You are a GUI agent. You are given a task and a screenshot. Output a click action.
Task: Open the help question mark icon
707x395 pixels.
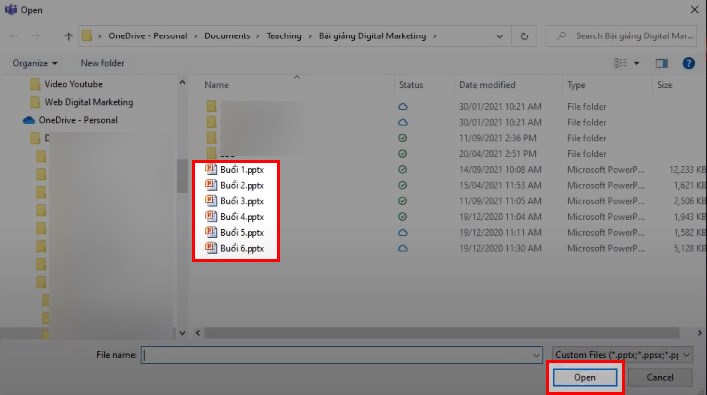[x=688, y=63]
